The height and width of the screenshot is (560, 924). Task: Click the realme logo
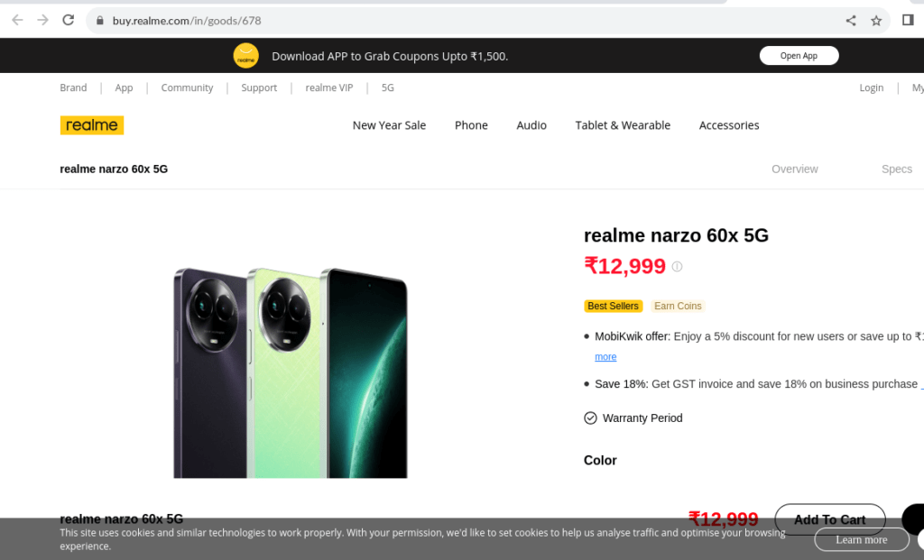point(92,125)
